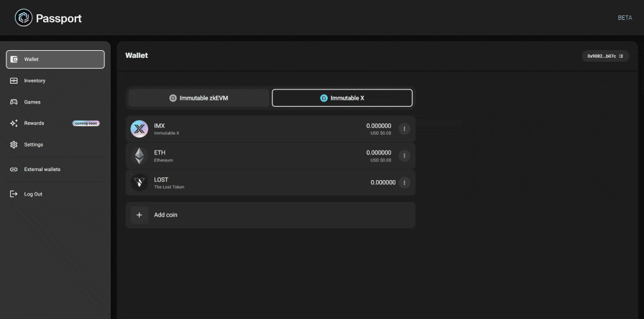
Task: Open the ETH row options menu
Action: (x=404, y=156)
